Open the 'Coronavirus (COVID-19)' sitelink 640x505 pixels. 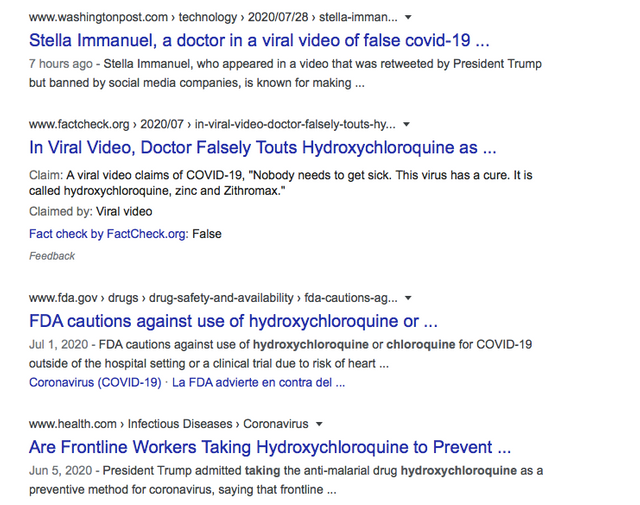(x=95, y=383)
